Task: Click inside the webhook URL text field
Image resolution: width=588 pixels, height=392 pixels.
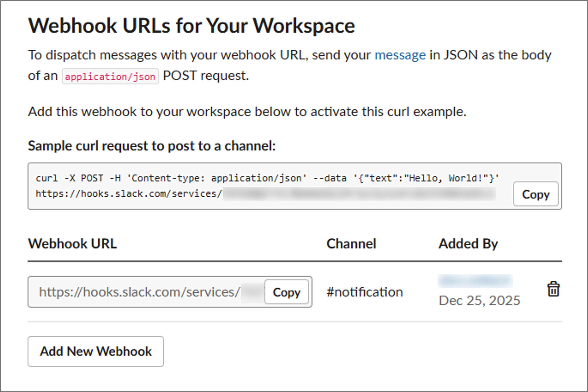Action: 140,292
